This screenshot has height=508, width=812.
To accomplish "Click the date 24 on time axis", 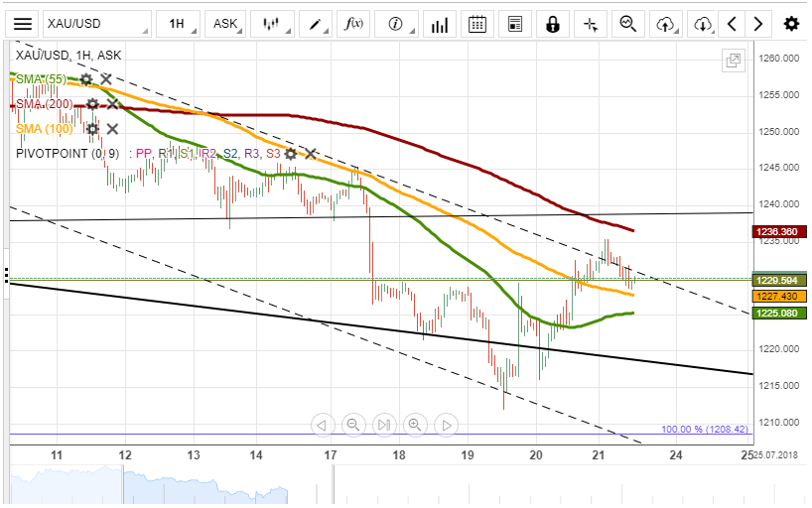I will (676, 455).
